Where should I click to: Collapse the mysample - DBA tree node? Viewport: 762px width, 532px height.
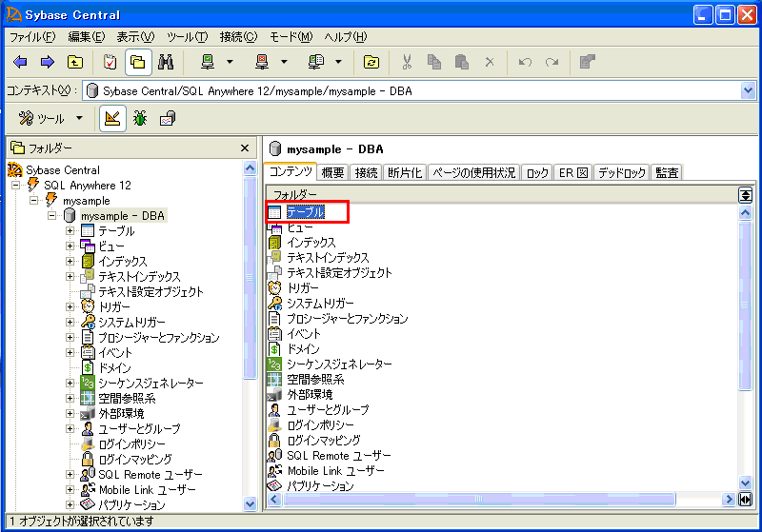tap(52, 216)
